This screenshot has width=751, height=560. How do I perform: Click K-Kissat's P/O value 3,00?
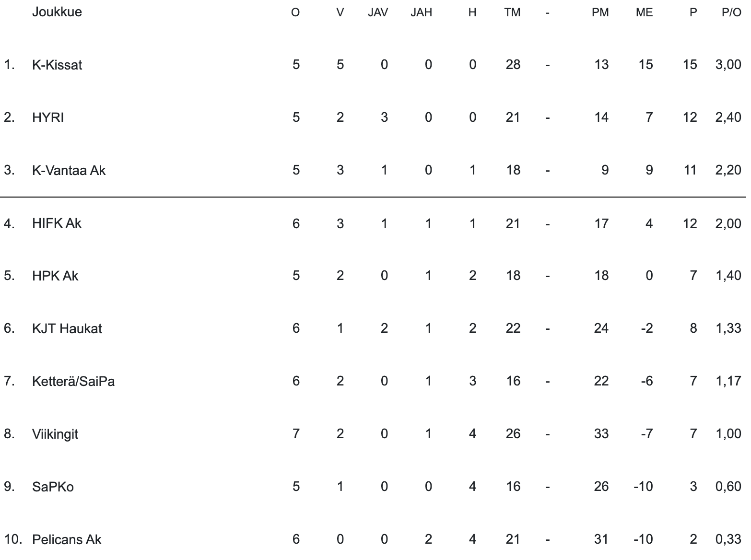(728, 65)
